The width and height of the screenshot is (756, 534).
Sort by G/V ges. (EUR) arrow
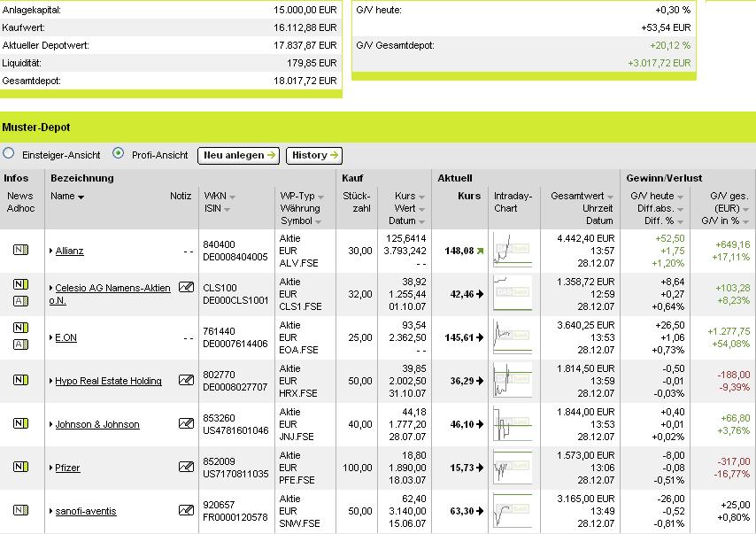(x=746, y=209)
